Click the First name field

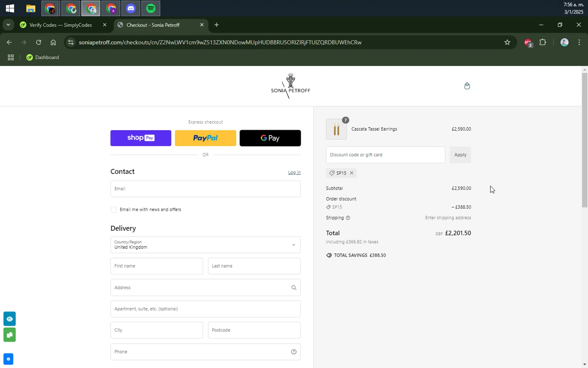(x=157, y=266)
